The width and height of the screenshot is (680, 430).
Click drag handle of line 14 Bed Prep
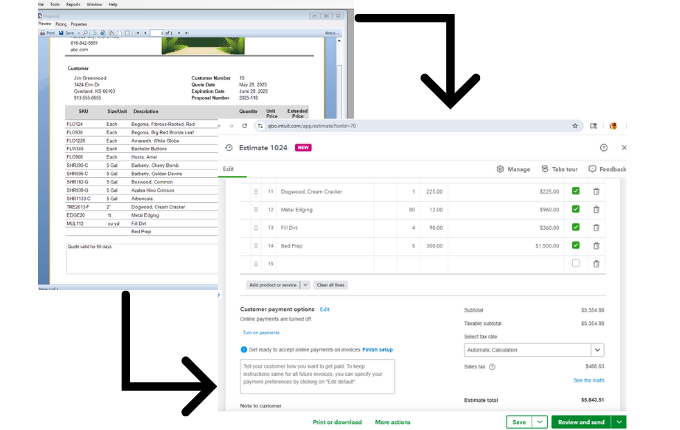(x=256, y=246)
